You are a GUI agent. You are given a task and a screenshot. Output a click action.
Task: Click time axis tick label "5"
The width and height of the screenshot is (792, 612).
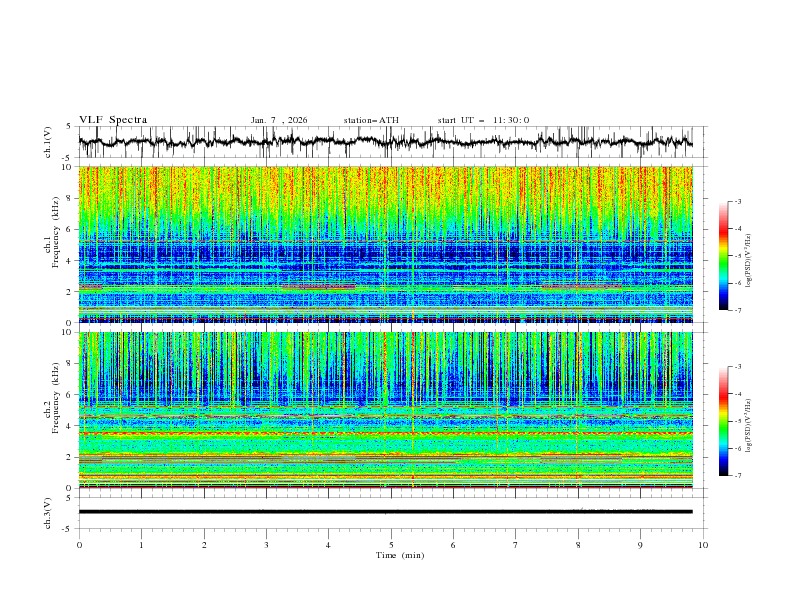tap(391, 545)
